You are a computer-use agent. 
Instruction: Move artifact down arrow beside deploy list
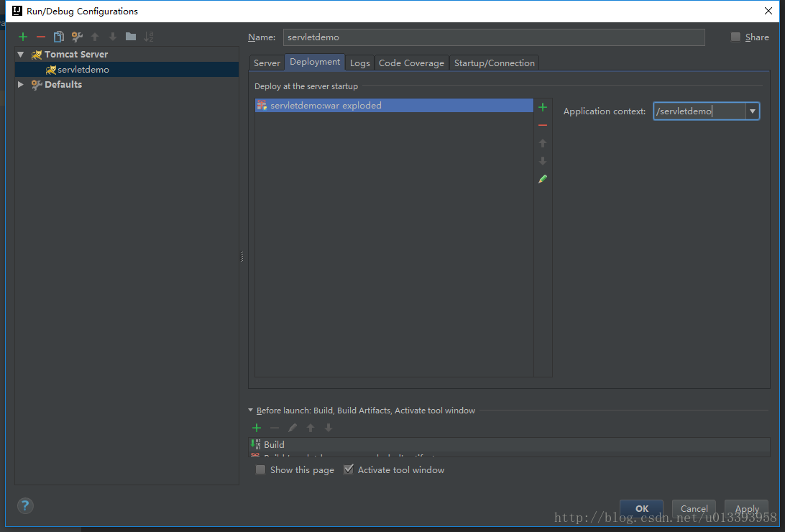coord(543,161)
